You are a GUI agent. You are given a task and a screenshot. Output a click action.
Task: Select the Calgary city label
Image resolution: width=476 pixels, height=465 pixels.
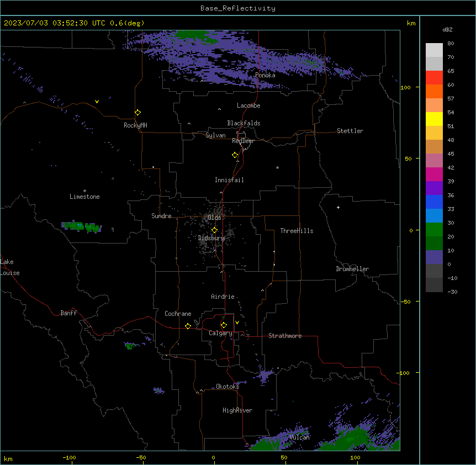click(220, 333)
